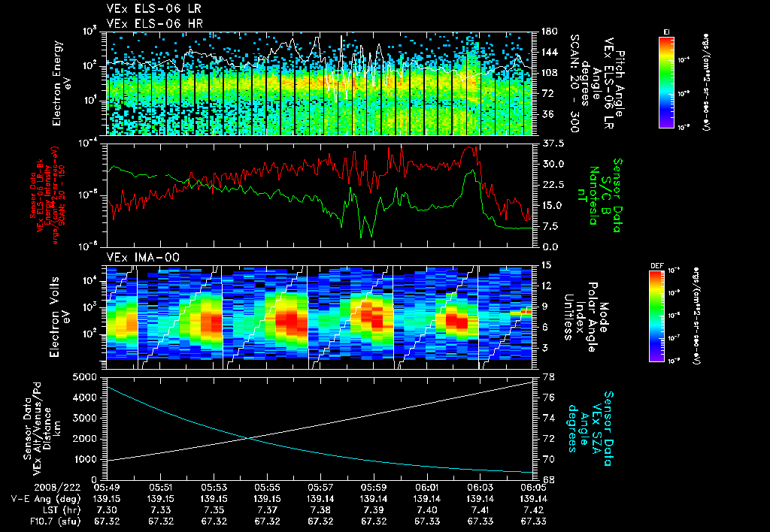Viewport: 770px width, 532px height.
Task: Click the '144' pitch angle tick label
Action: pyautogui.click(x=548, y=52)
